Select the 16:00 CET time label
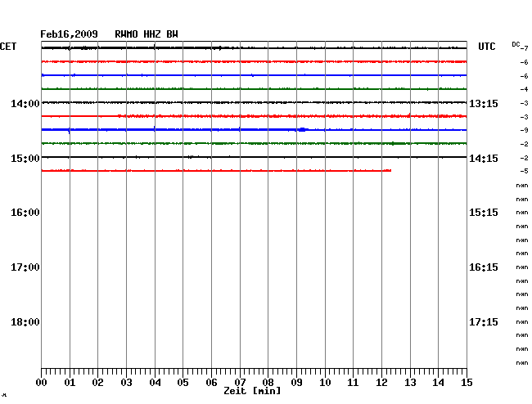 (x=25, y=213)
